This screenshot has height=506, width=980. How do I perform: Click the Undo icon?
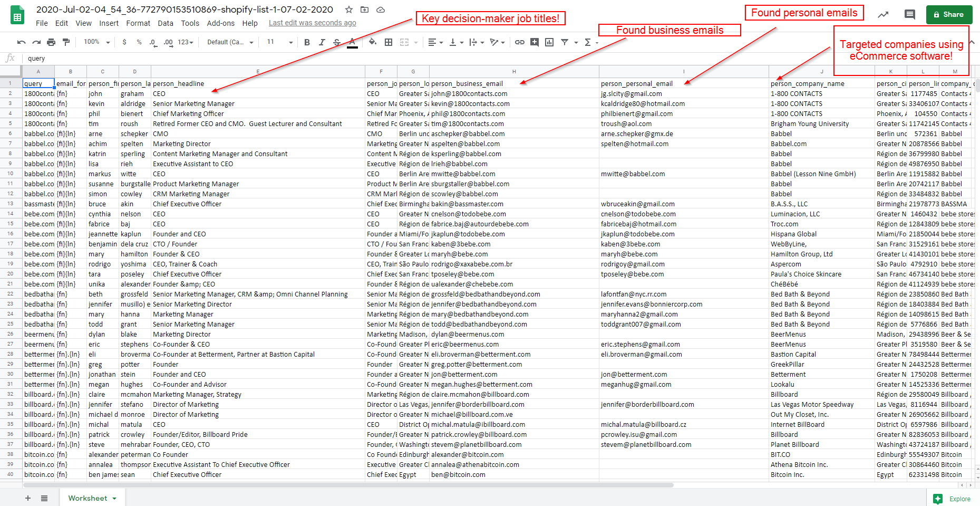tap(22, 42)
